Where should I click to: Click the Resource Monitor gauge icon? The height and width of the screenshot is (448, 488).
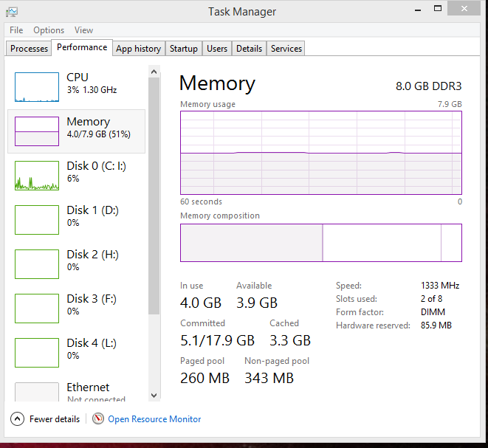point(98,418)
